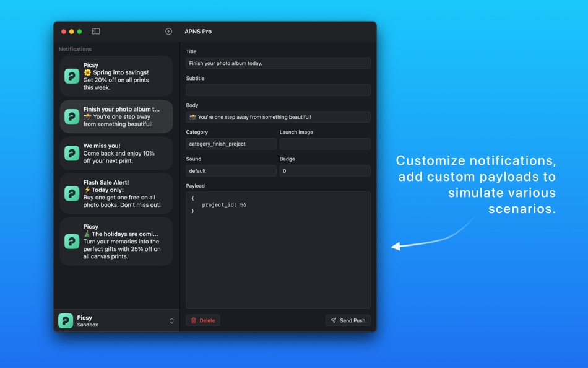Send the push notification

(x=348, y=320)
